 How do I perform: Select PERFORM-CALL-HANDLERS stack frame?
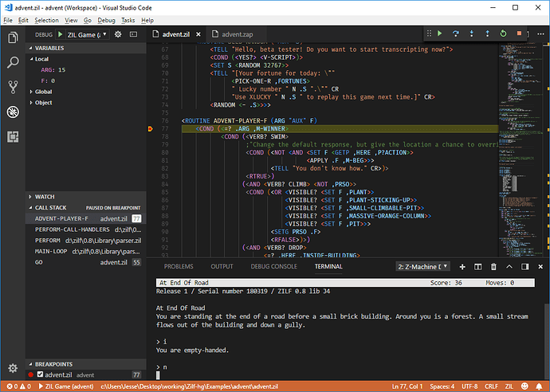click(85, 229)
